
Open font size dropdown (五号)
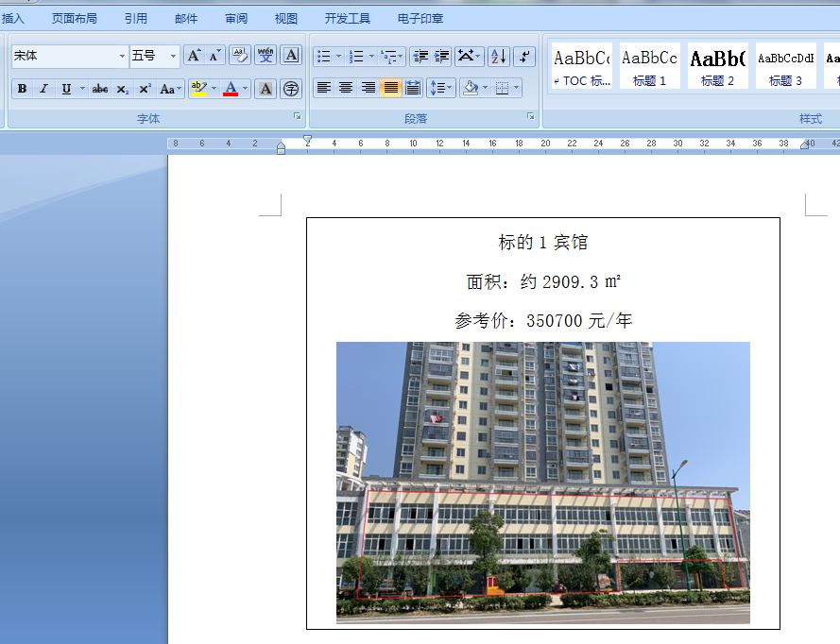coord(173,56)
